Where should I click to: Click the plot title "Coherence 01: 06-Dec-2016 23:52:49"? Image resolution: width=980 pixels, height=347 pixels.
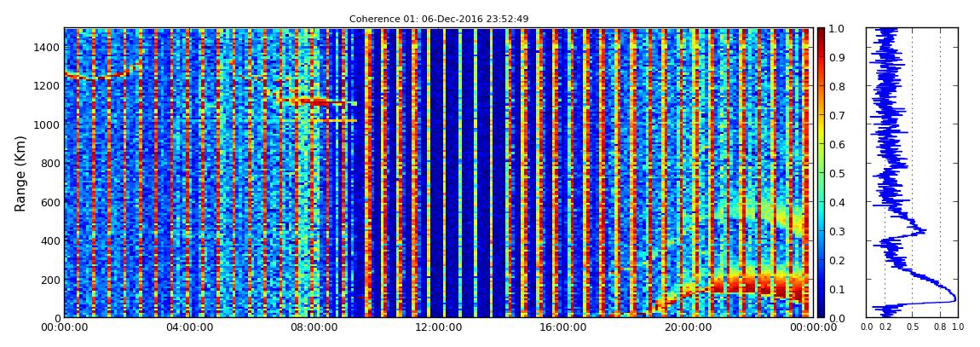click(x=439, y=19)
